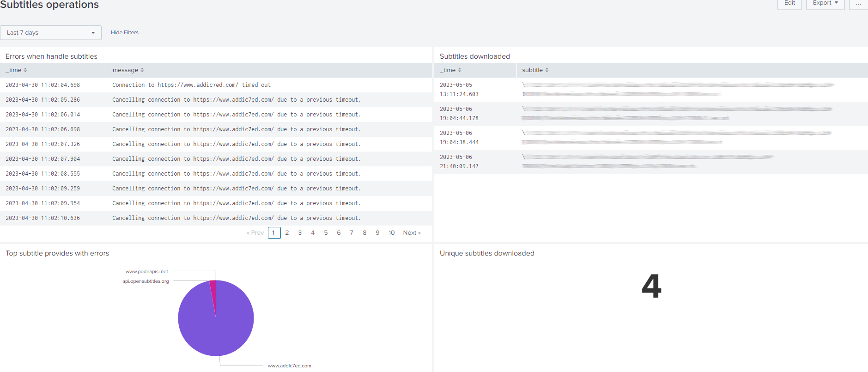Click timestamp 2023-04-30 11:02:10.636
The image size is (868, 372).
click(x=42, y=218)
